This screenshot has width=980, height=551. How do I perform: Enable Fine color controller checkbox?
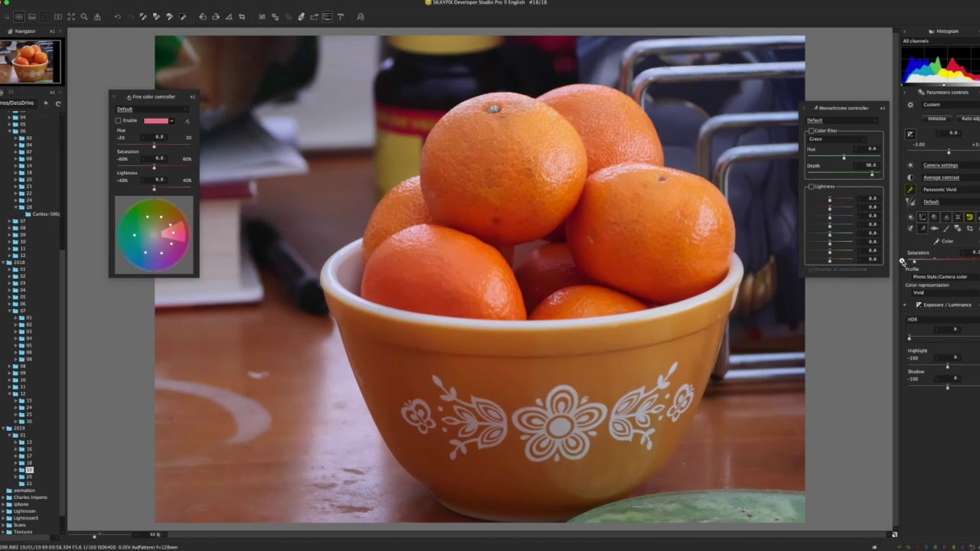(118, 121)
